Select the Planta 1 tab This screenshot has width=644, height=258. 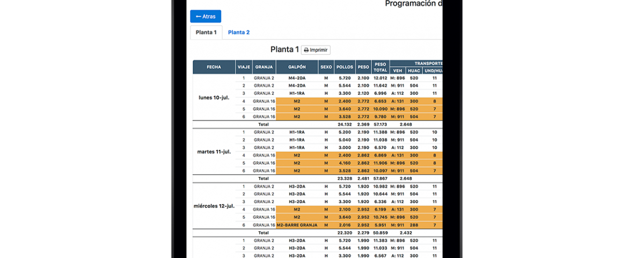pyautogui.click(x=206, y=32)
